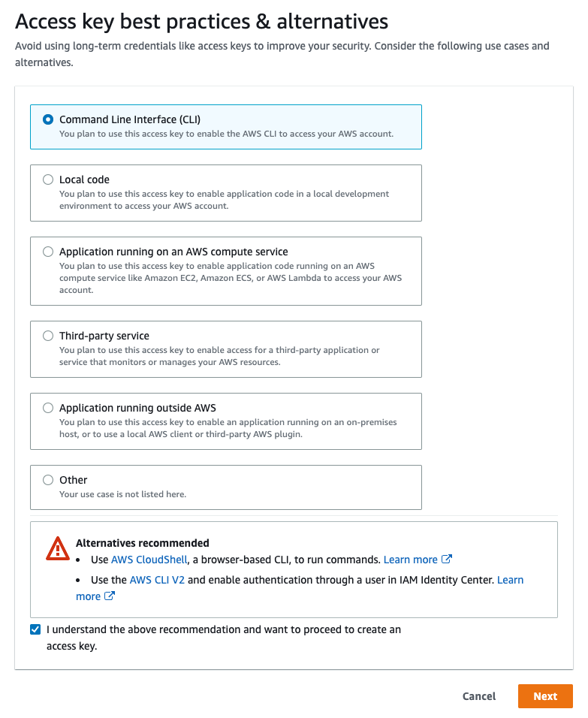Image resolution: width=588 pixels, height=718 pixels.
Task: Pick the Third-party service radio button
Action: [x=47, y=336]
